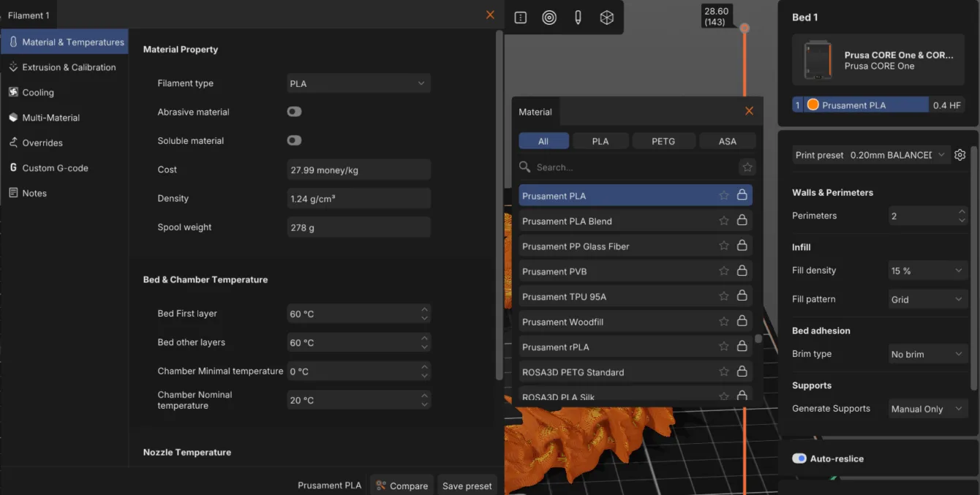Filter materials by PETG
This screenshot has height=495, width=980.
coord(663,141)
